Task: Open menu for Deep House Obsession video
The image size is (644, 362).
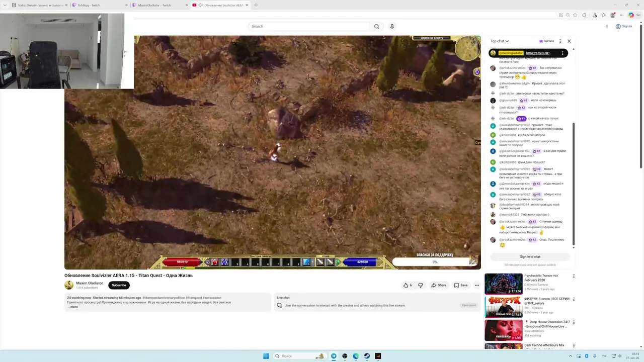Action: (574, 322)
